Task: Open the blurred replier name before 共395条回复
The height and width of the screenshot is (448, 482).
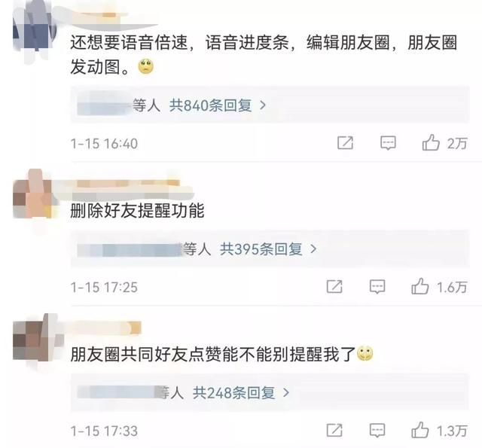Action: (130, 249)
